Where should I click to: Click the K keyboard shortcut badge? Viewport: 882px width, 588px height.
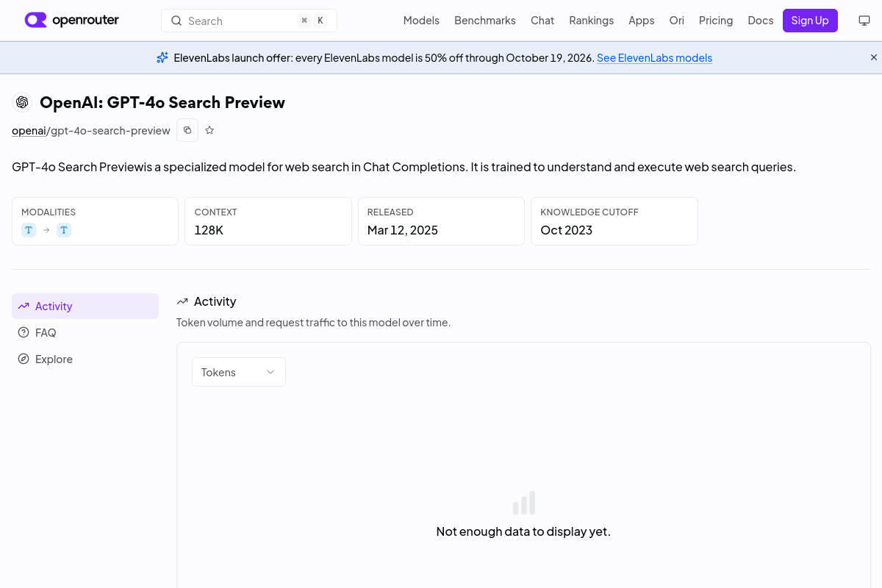[320, 21]
